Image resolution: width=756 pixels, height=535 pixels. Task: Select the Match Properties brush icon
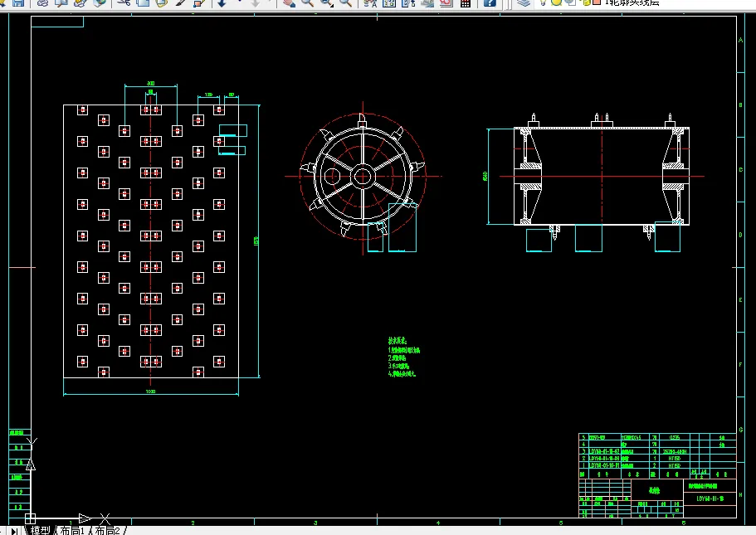[180, 2]
